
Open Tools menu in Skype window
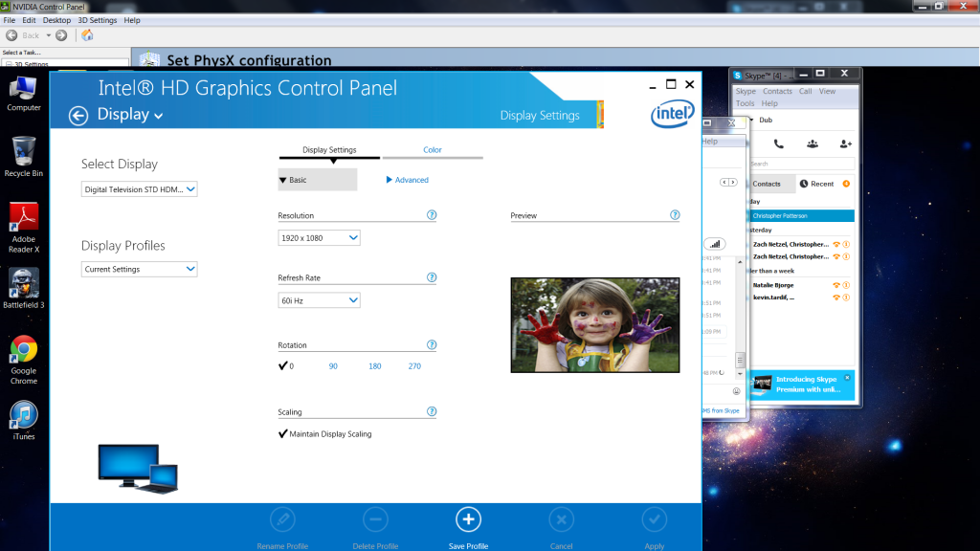745,103
